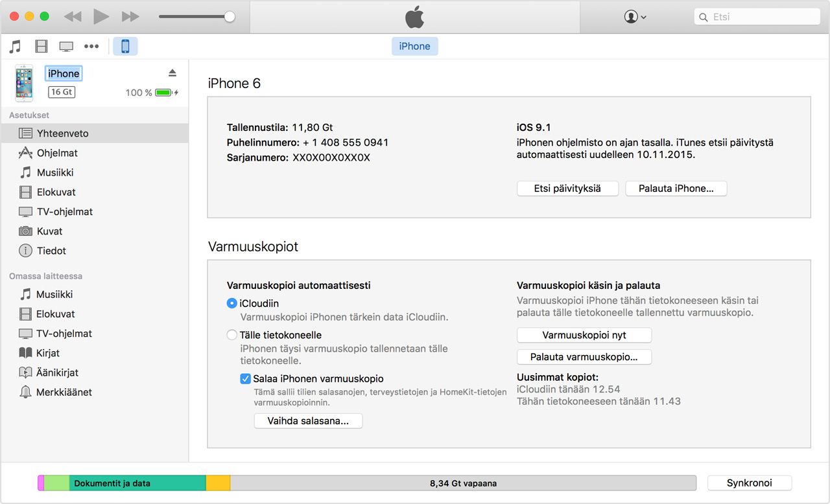Adjust the volume slider knob

pyautogui.click(x=230, y=17)
